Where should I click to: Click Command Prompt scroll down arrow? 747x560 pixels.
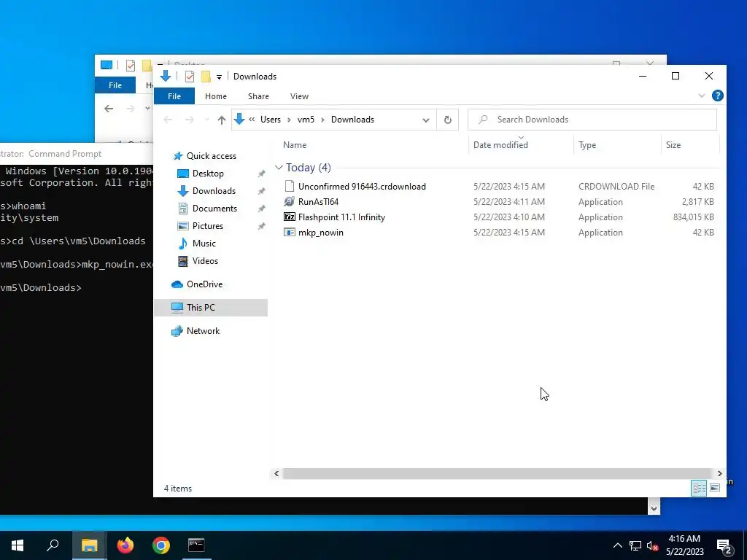point(654,508)
